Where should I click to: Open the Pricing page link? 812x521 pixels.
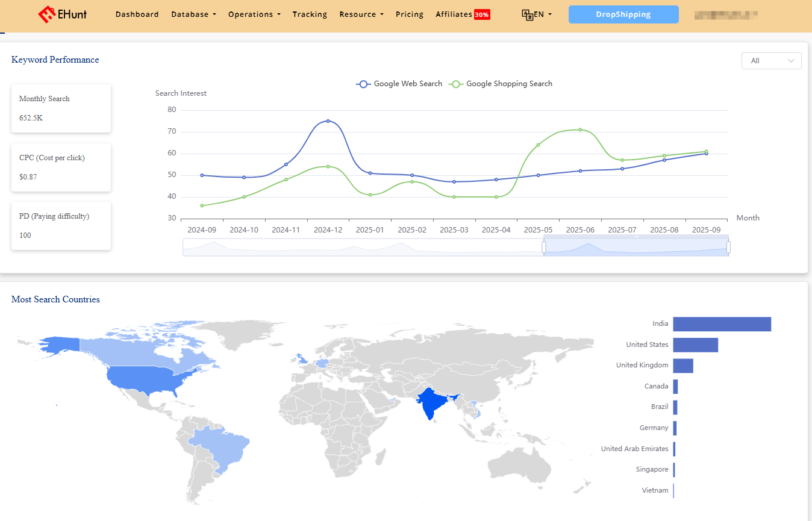click(409, 14)
